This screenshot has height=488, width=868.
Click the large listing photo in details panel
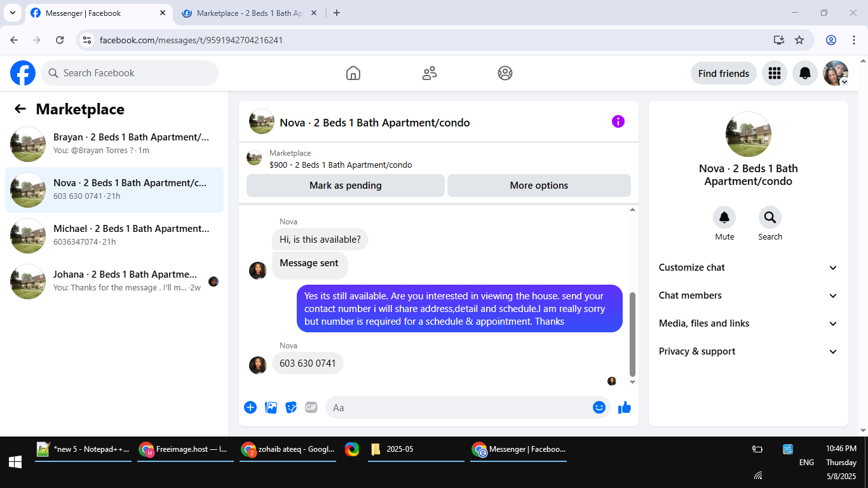(749, 134)
